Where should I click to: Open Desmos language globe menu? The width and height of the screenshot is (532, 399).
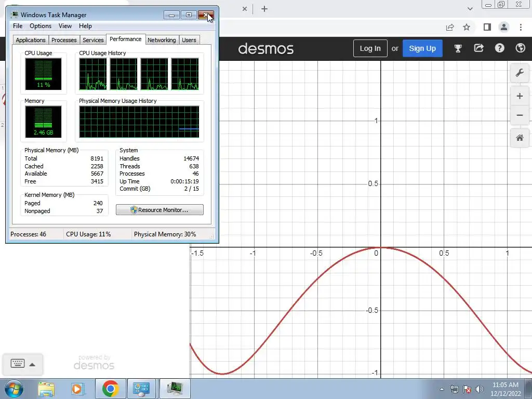[520, 48]
